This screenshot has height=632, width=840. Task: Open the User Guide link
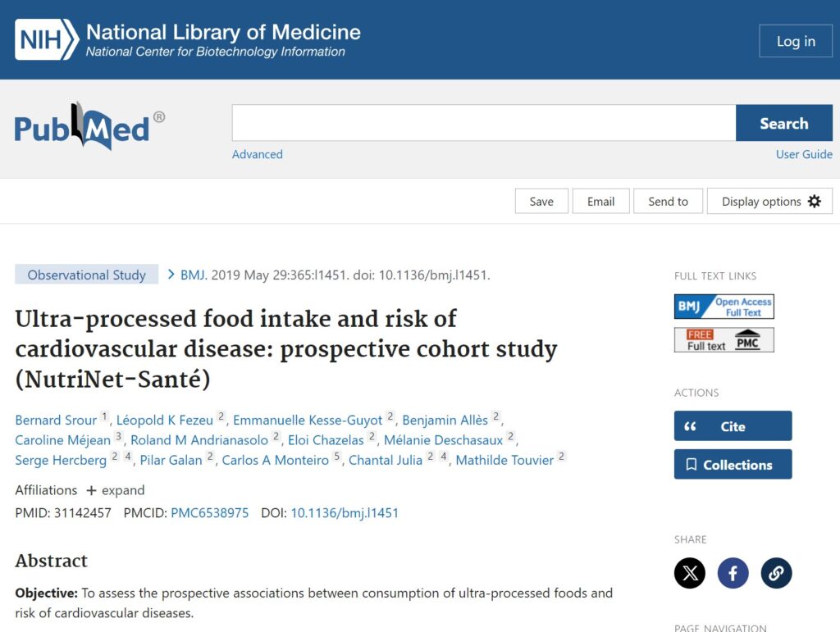tap(804, 154)
